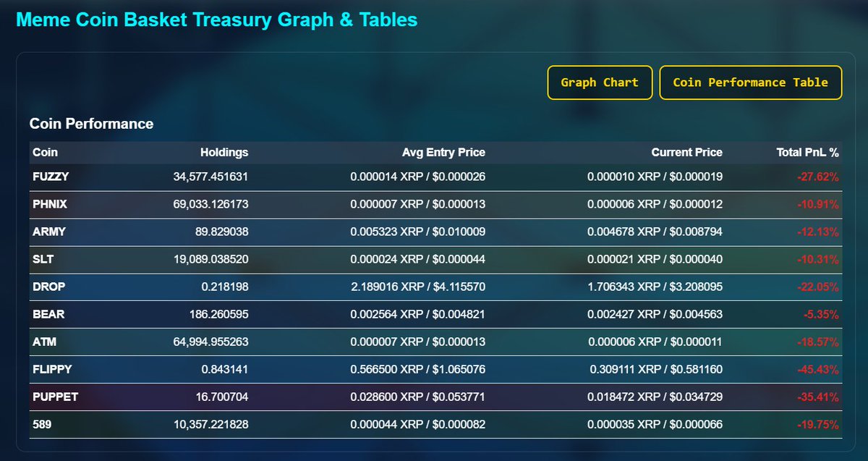Viewport: 868px width, 461px height.
Task: Switch to Coin Performance Table view
Action: coord(750,83)
